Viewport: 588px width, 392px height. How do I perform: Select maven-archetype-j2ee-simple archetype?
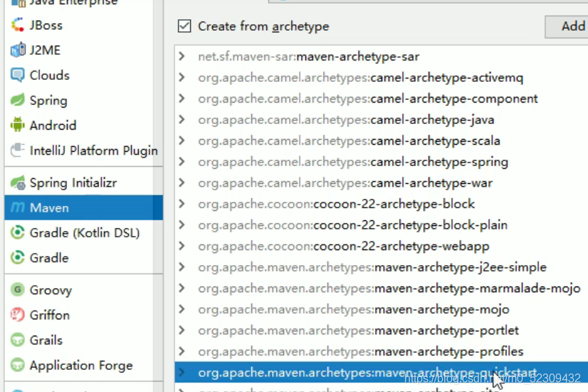(382, 267)
